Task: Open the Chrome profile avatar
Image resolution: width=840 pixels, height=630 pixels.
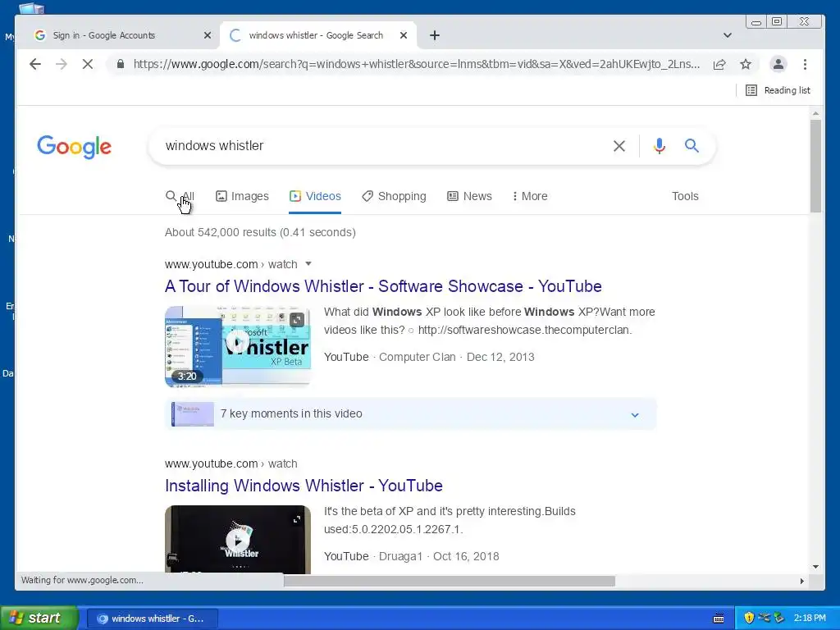Action: pyautogui.click(x=778, y=64)
